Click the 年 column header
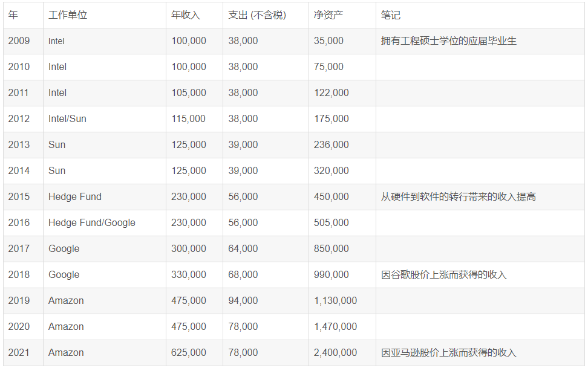This screenshot has width=588, height=368. (x=13, y=15)
